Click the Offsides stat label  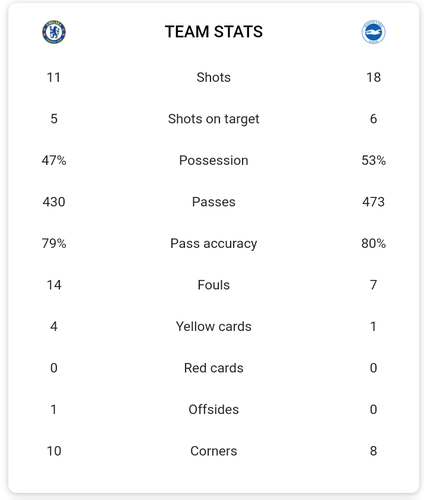point(214,410)
